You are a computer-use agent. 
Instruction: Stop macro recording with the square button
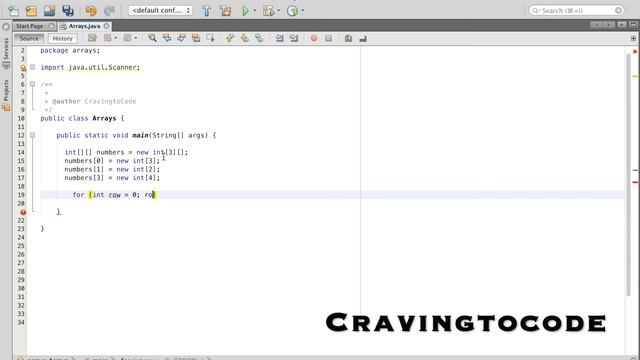click(x=329, y=38)
